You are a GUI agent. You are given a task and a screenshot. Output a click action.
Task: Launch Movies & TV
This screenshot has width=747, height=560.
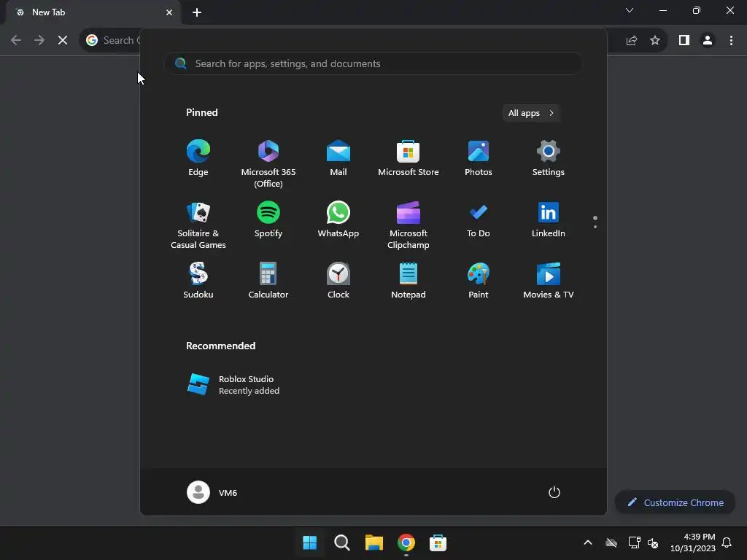tap(549, 281)
